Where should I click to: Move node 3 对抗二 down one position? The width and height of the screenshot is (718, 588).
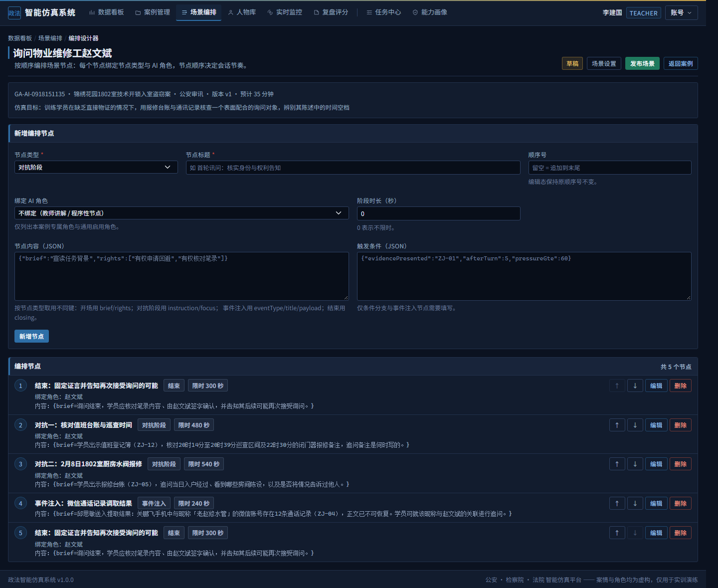pyautogui.click(x=635, y=464)
